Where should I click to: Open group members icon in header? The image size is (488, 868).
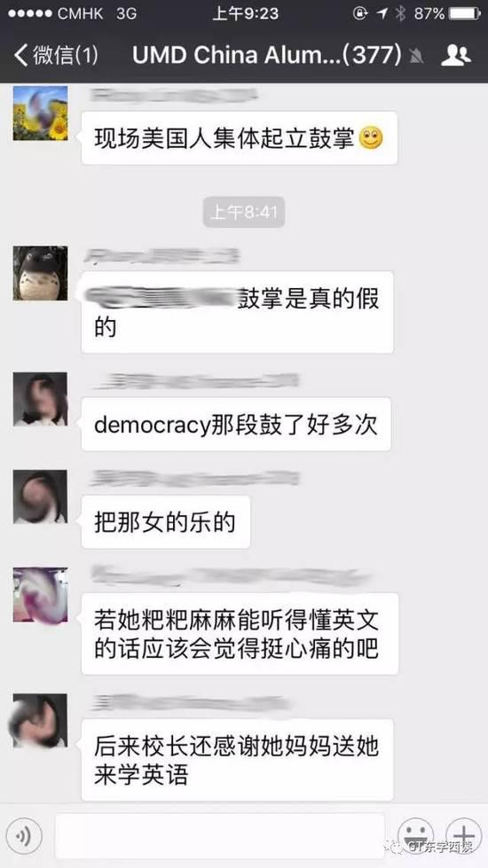pos(455,55)
